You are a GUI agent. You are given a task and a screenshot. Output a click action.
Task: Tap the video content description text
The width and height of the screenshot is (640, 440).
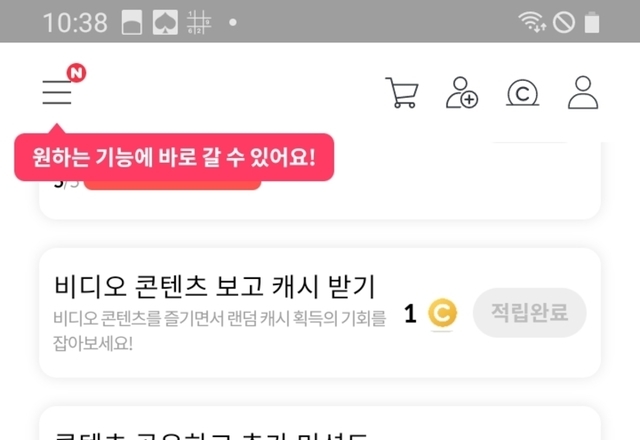click(x=219, y=330)
